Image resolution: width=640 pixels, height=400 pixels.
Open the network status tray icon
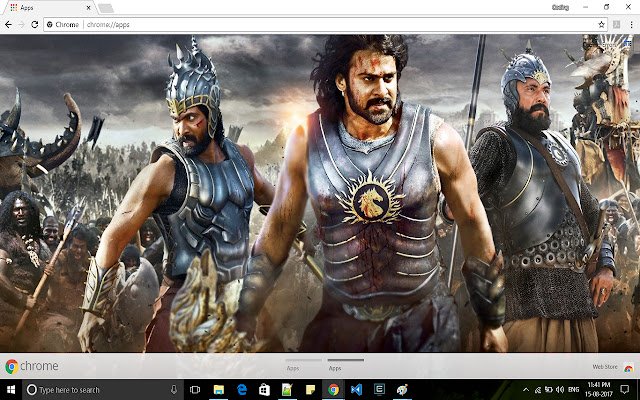(538, 390)
